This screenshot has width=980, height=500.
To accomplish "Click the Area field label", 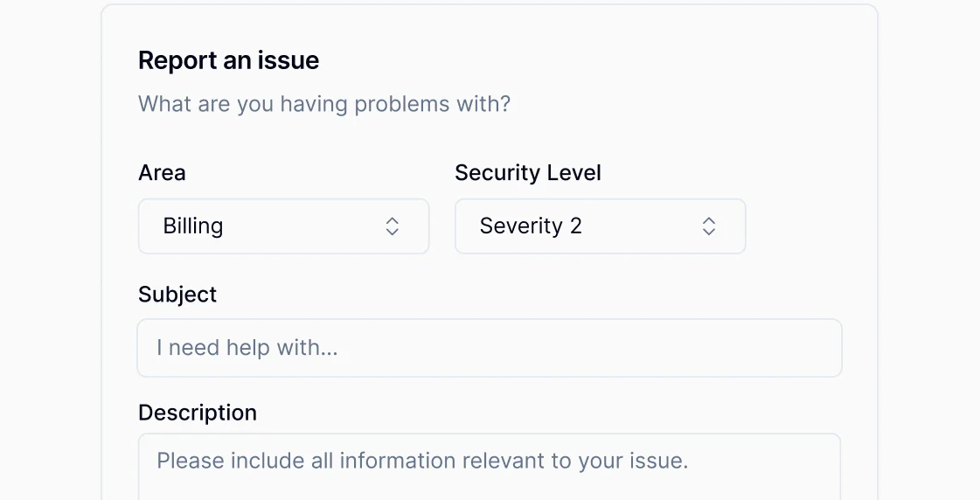I will pyautogui.click(x=162, y=173).
